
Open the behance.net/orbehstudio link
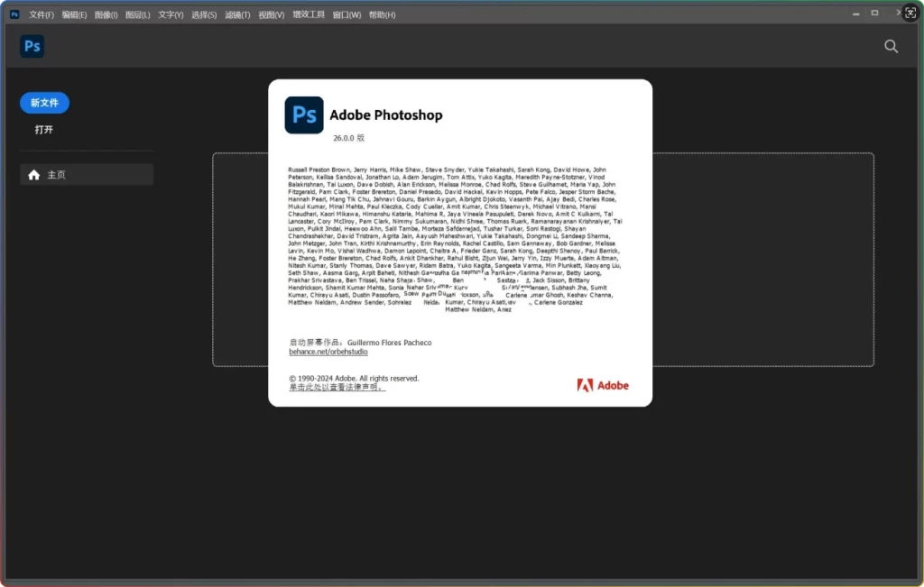tap(328, 352)
